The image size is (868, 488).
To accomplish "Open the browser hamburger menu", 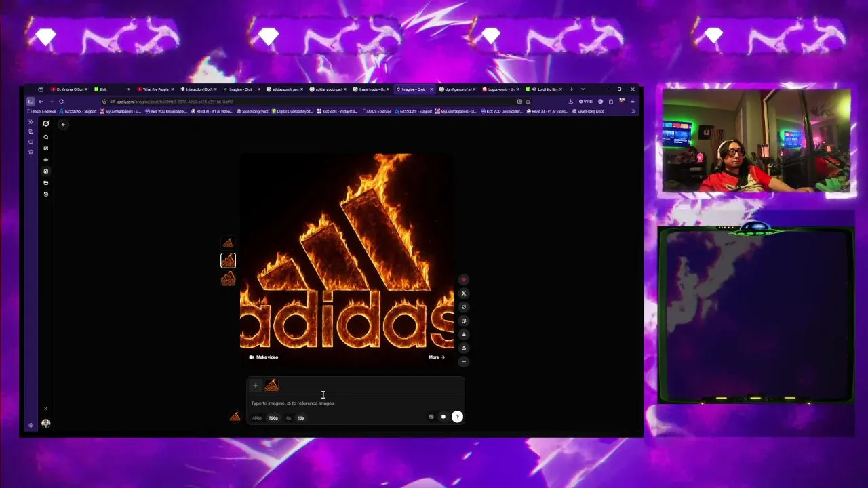I will (632, 102).
